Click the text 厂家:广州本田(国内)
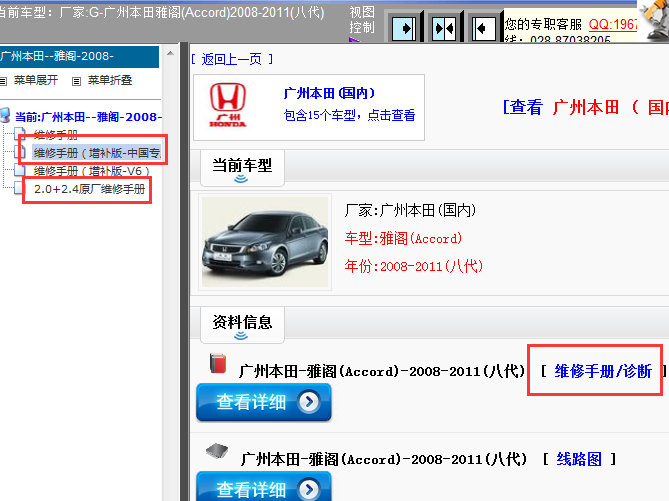The height and width of the screenshot is (501, 669). 410,210
